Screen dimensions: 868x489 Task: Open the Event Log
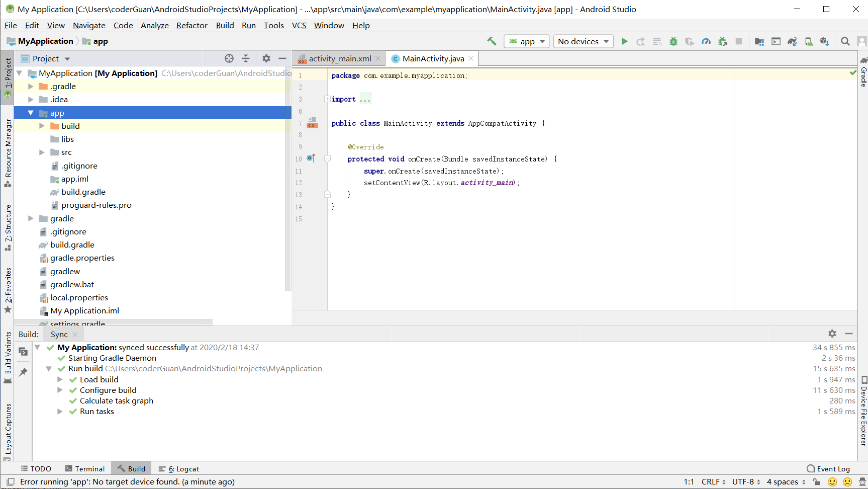(828, 468)
